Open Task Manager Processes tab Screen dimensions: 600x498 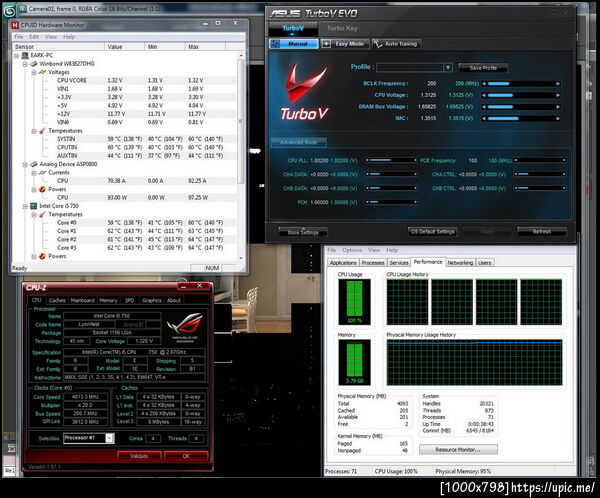point(373,263)
